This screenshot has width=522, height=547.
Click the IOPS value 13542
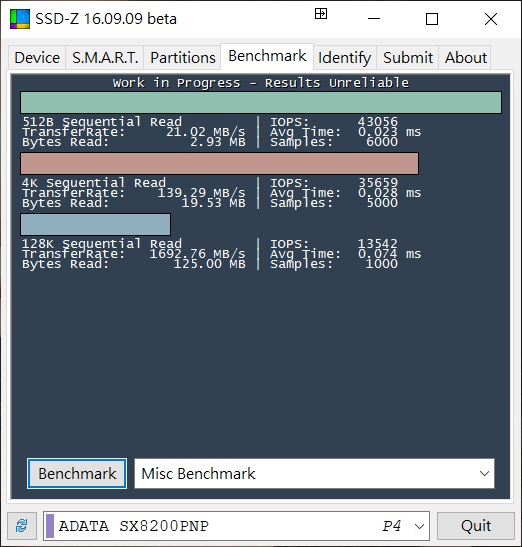[378, 243]
